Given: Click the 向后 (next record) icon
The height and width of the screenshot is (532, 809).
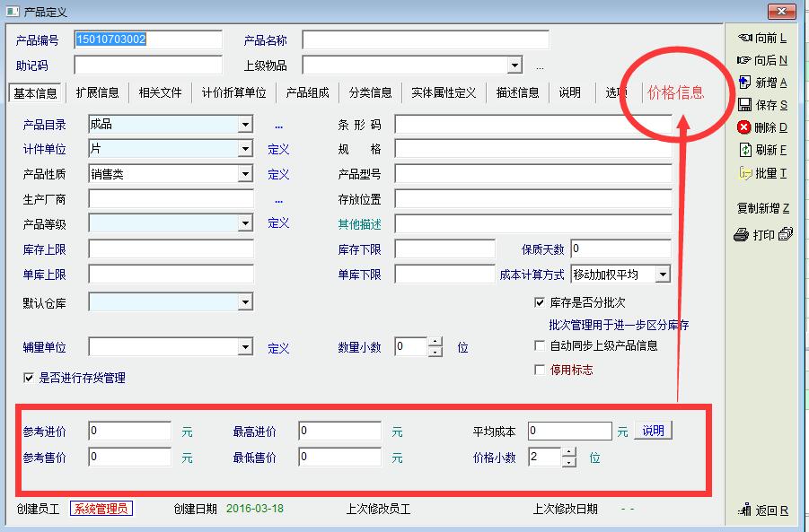Looking at the screenshot, I should click(x=744, y=60).
